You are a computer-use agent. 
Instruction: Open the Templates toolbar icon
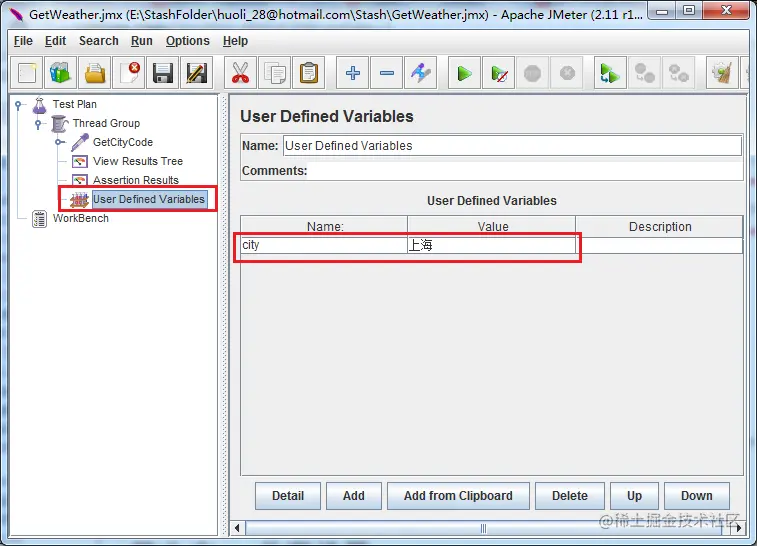tap(60, 73)
